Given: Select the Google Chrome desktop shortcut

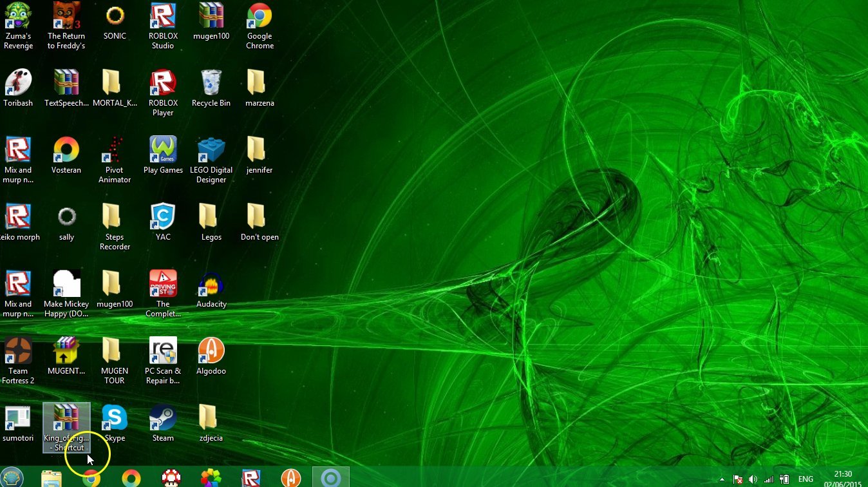Looking at the screenshot, I should (259, 26).
